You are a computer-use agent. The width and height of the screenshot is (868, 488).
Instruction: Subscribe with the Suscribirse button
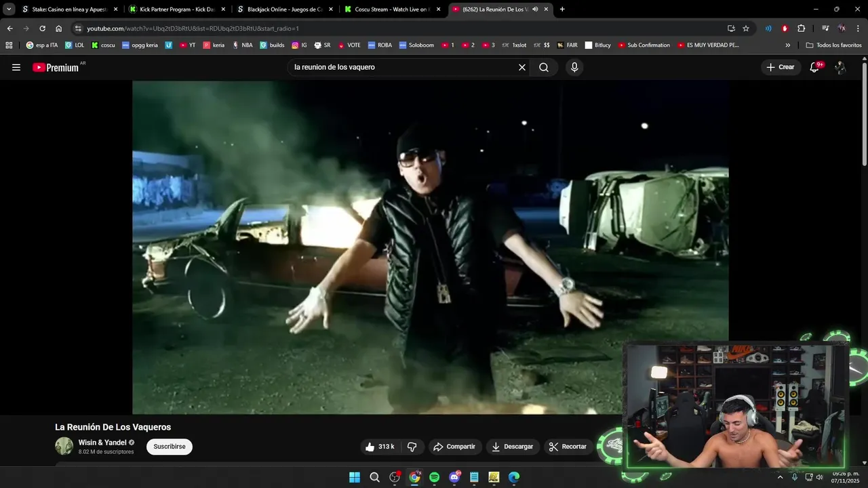[x=170, y=447]
